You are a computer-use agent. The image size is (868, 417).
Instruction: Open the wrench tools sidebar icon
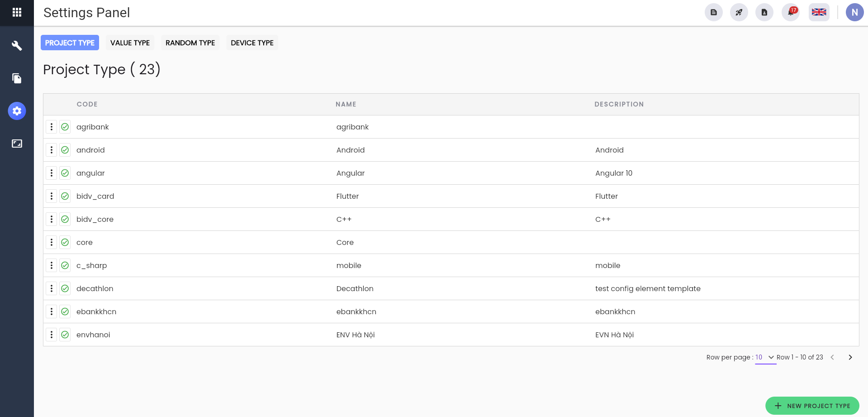(x=17, y=46)
